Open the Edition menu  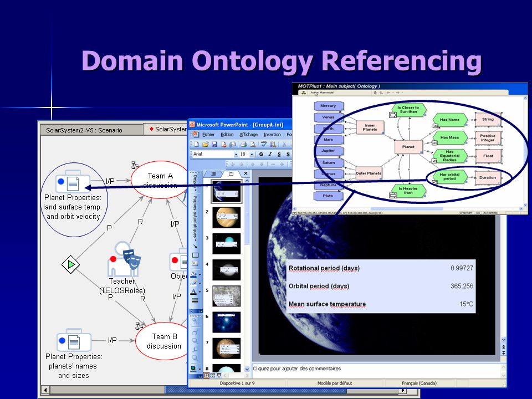tap(227, 135)
